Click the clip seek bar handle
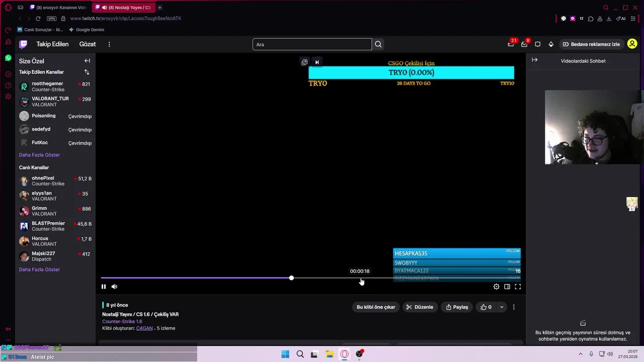This screenshot has height=362, width=644. coord(291,278)
